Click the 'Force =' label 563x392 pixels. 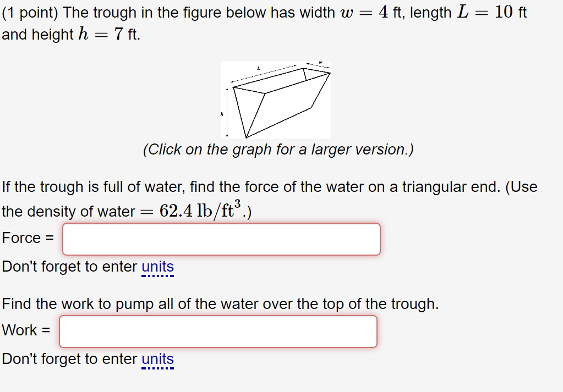click(28, 239)
